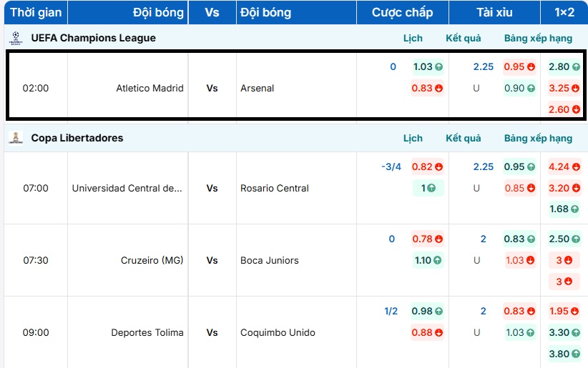Select Atletico Madrid match under odds 0.90
Image resolution: width=588 pixels, height=368 pixels.
coord(519,88)
